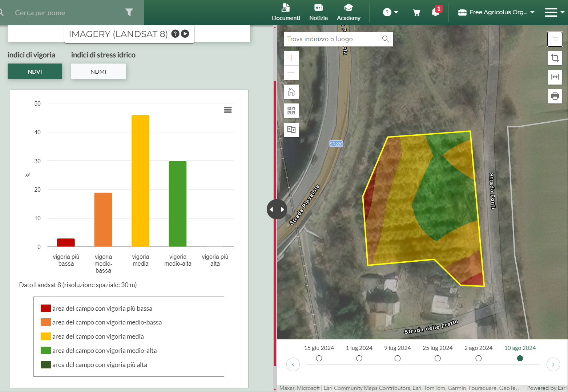Select the 2 ago 2024 image date
Image resolution: width=568 pixels, height=392 pixels.
pyautogui.click(x=479, y=358)
